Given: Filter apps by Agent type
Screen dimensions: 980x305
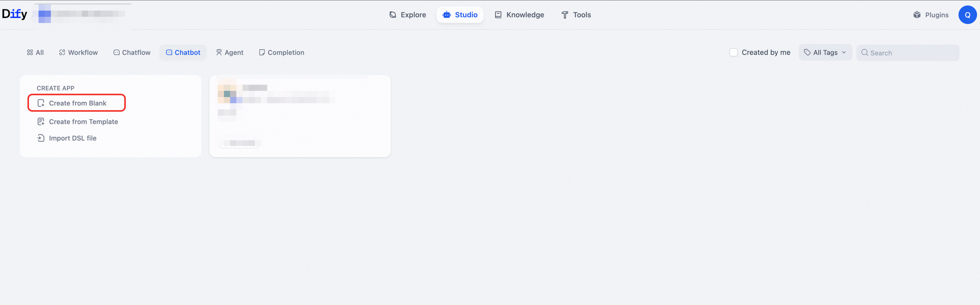Looking at the screenshot, I should (230, 52).
